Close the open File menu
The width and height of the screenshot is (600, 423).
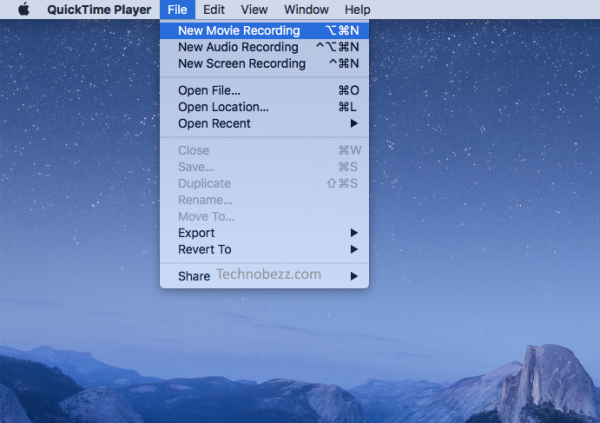point(177,9)
